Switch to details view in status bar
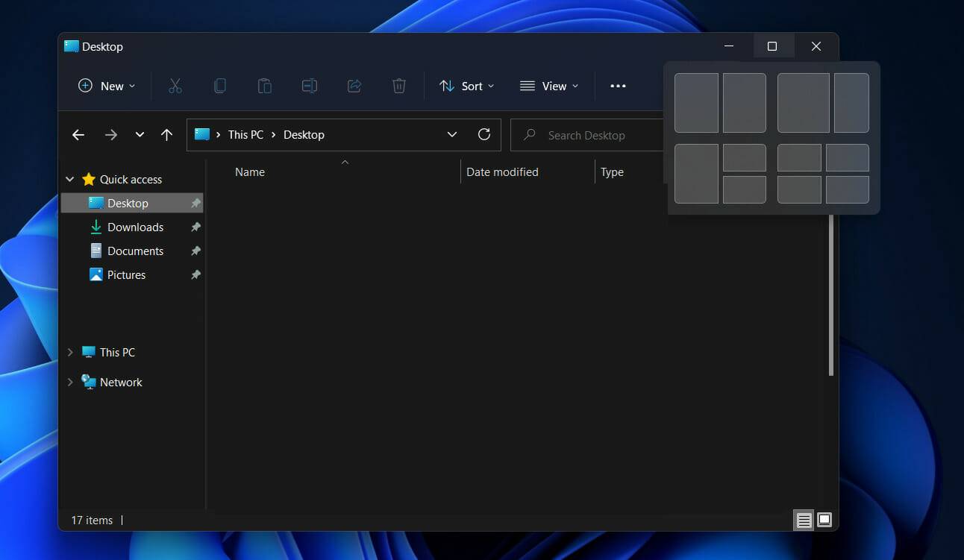The width and height of the screenshot is (964, 560). pos(804,520)
